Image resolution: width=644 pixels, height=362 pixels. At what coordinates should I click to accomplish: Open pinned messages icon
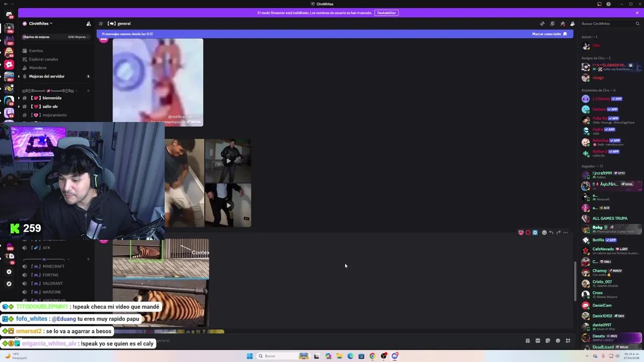coord(562,24)
